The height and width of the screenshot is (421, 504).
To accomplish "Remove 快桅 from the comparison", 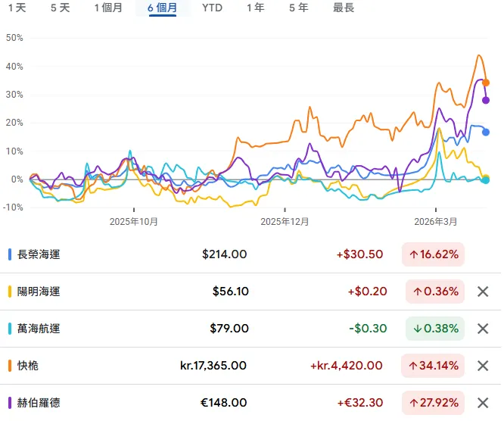I will (x=483, y=366).
